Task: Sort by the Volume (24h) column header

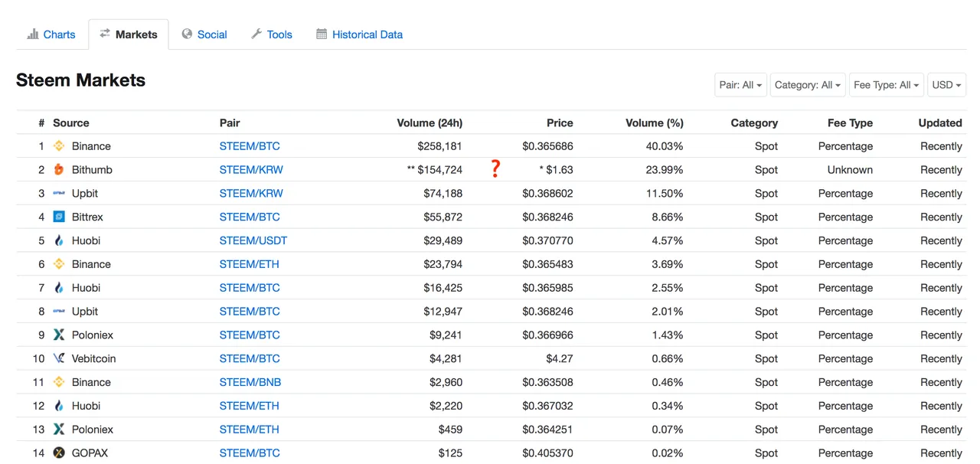Action: [x=430, y=123]
